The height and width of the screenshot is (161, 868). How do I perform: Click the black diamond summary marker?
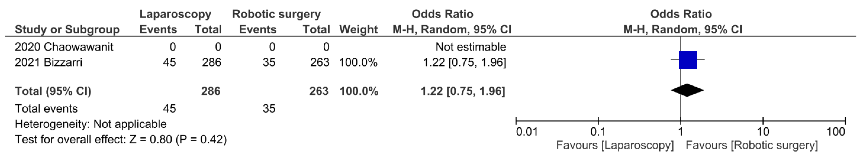[687, 90]
